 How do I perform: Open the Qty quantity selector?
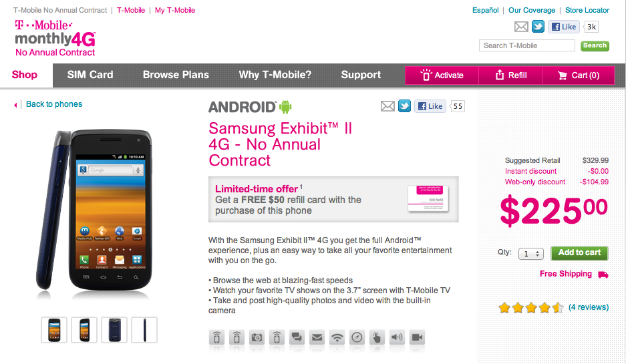[530, 253]
